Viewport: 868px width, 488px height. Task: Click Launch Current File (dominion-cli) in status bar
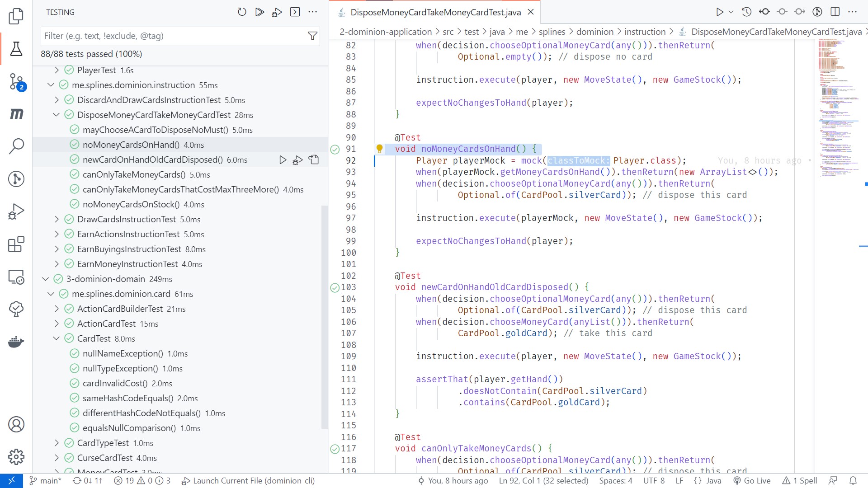248,481
